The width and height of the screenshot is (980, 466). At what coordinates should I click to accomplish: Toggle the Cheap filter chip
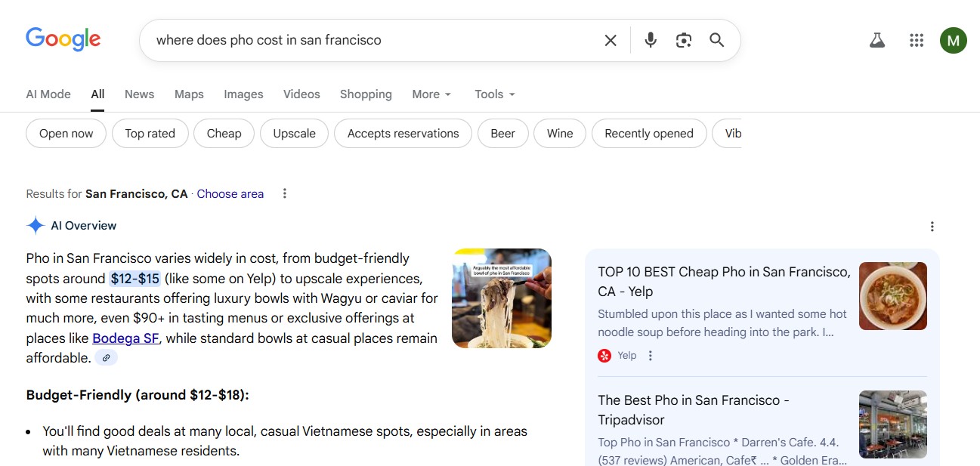pyautogui.click(x=224, y=134)
